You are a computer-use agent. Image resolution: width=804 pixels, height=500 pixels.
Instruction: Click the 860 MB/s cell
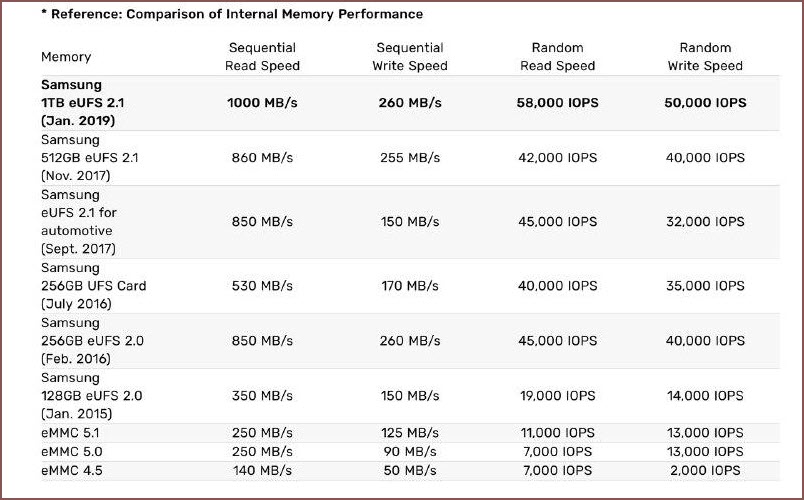pos(262,157)
